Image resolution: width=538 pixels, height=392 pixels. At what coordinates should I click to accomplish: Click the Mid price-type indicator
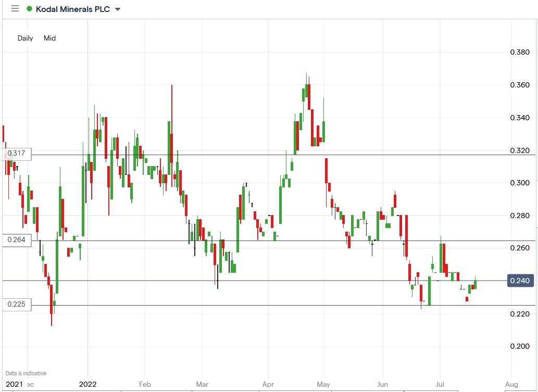[x=49, y=38]
